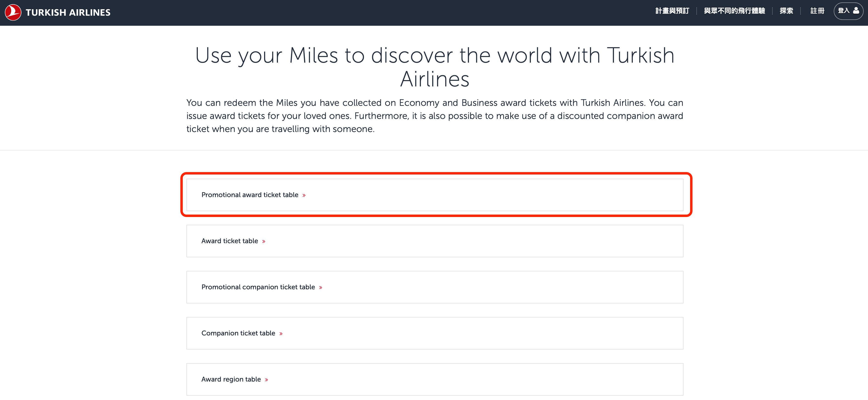
Task: Expand the Award region table panel
Action: [435, 379]
